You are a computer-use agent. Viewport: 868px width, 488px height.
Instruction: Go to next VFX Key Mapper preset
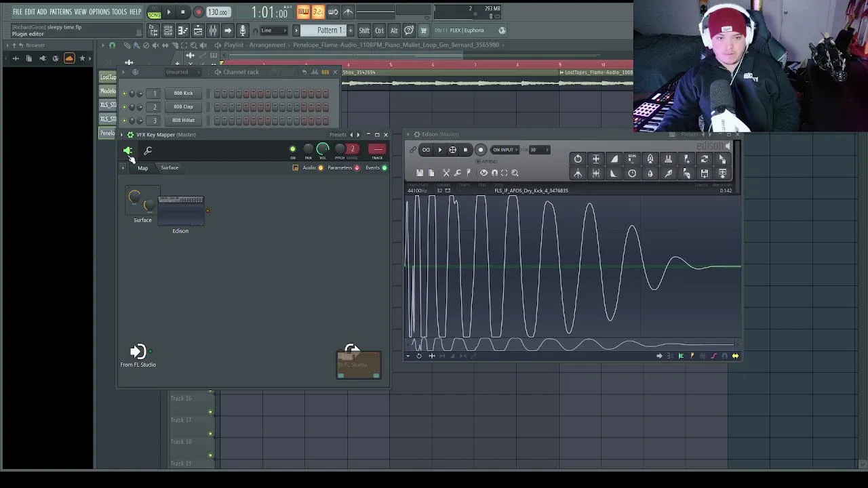(x=358, y=135)
